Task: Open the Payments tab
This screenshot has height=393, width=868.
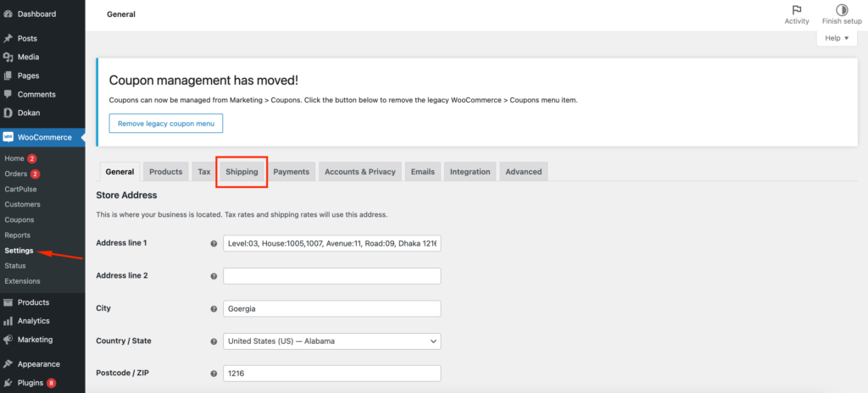Action: [292, 172]
